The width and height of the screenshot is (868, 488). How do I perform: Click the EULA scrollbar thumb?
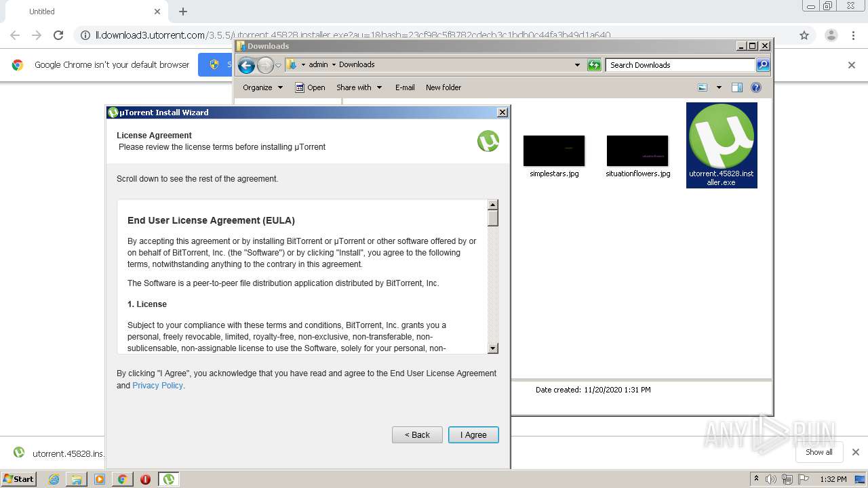493,218
